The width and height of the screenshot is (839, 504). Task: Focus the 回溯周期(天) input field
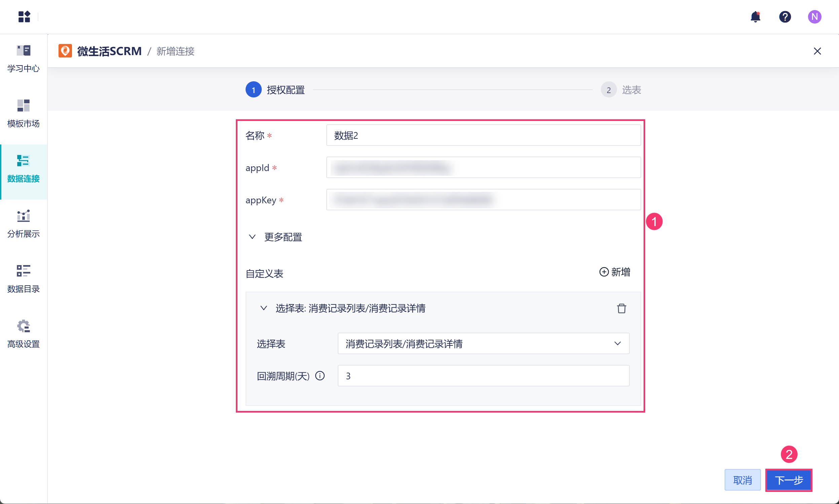pos(483,376)
